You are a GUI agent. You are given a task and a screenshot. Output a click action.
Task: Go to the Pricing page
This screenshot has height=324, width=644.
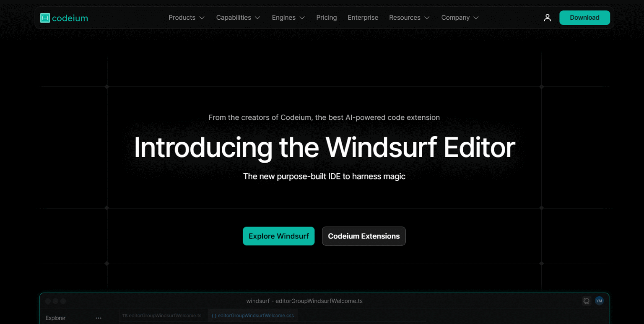326,18
